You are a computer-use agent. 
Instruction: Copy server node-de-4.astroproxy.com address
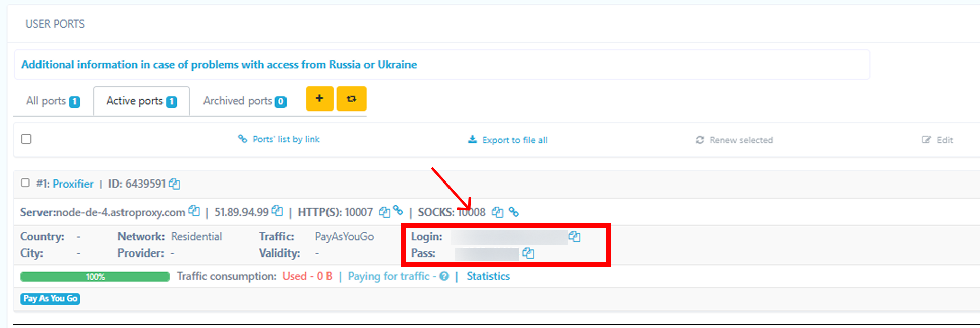pos(194,210)
